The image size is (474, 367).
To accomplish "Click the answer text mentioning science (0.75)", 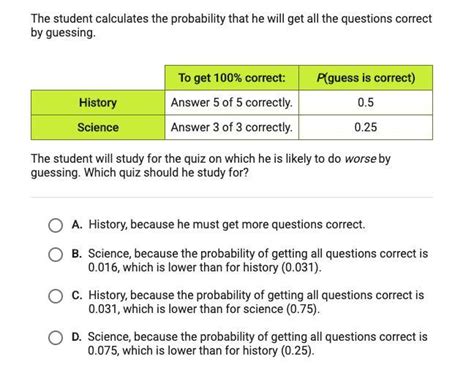I will [x=256, y=302].
